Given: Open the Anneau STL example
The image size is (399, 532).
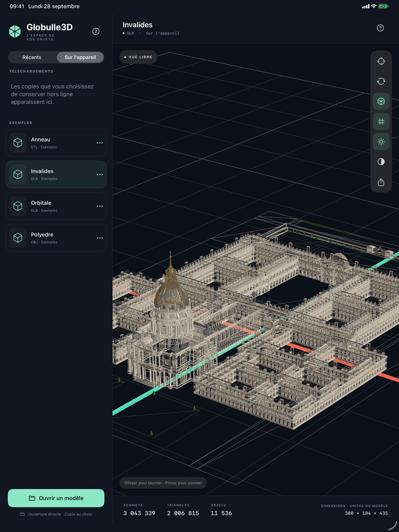Looking at the screenshot, I should point(56,143).
